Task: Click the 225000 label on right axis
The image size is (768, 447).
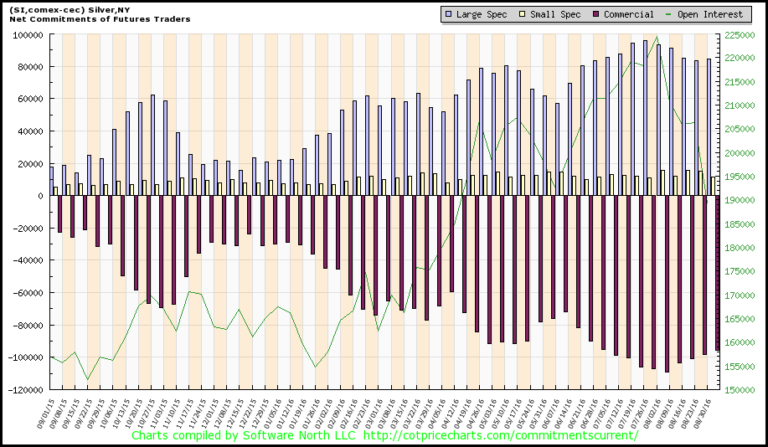Action: coord(740,34)
